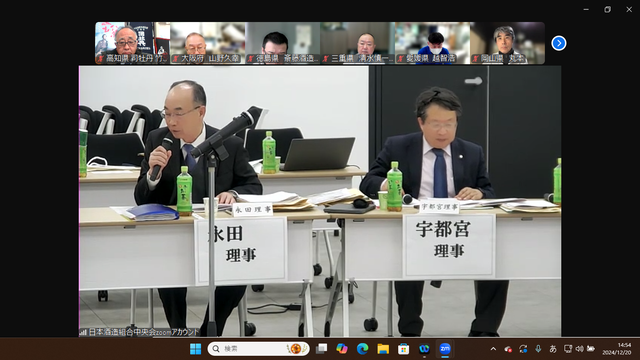This screenshot has width=640, height=360.
Task: Click the microphone in-use tray icon
Action: tap(538, 349)
